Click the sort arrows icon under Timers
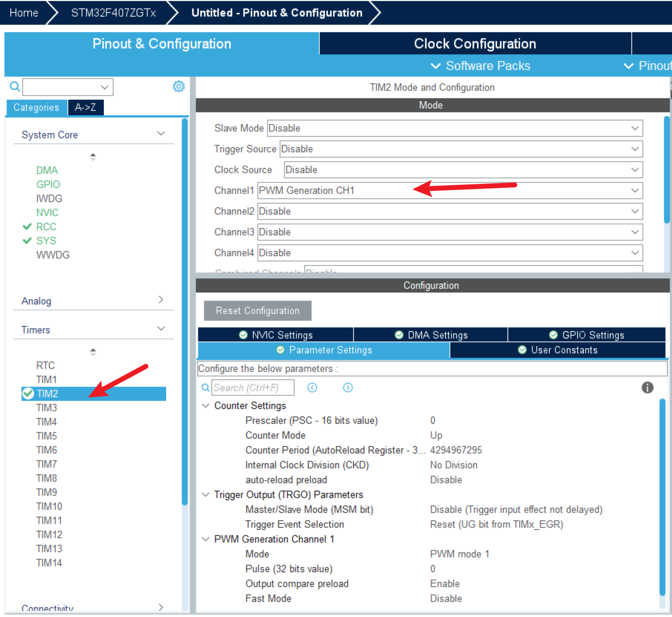 (93, 352)
